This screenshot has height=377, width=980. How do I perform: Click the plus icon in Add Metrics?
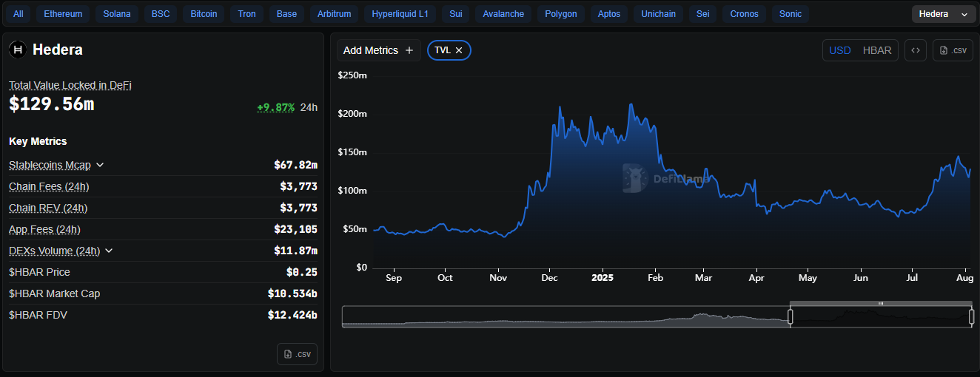(409, 50)
